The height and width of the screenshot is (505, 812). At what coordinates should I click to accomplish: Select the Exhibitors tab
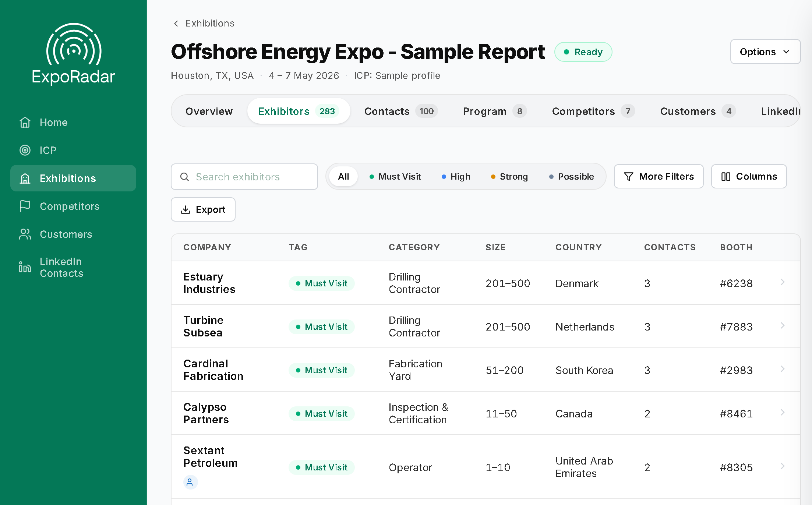pyautogui.click(x=299, y=111)
